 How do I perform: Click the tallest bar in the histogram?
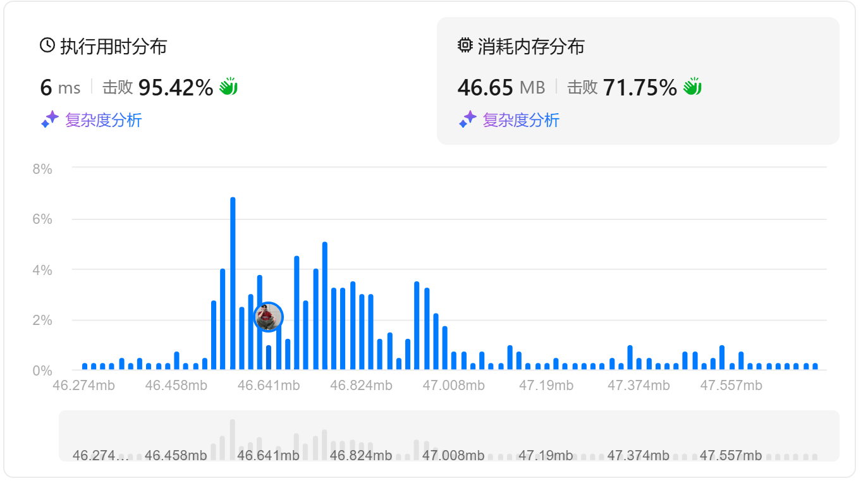coord(233,283)
